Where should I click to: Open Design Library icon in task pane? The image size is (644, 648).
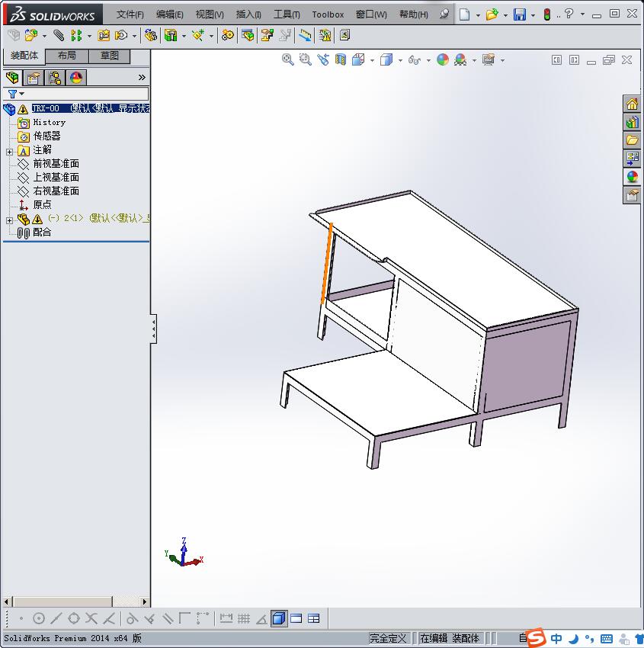tap(632, 122)
